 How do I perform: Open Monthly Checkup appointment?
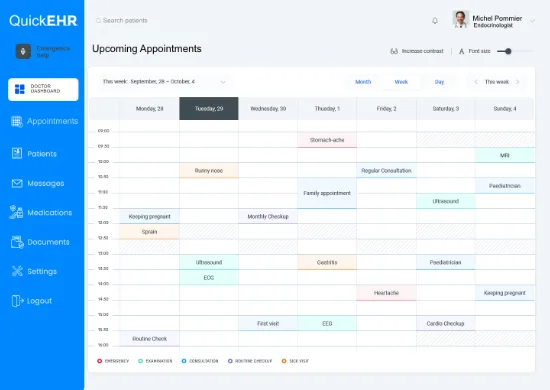point(268,216)
